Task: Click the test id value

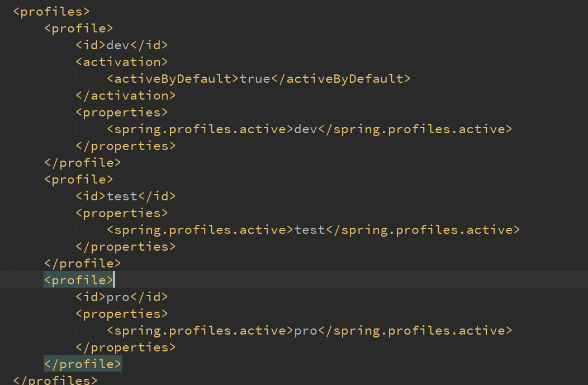Action: click(x=121, y=196)
